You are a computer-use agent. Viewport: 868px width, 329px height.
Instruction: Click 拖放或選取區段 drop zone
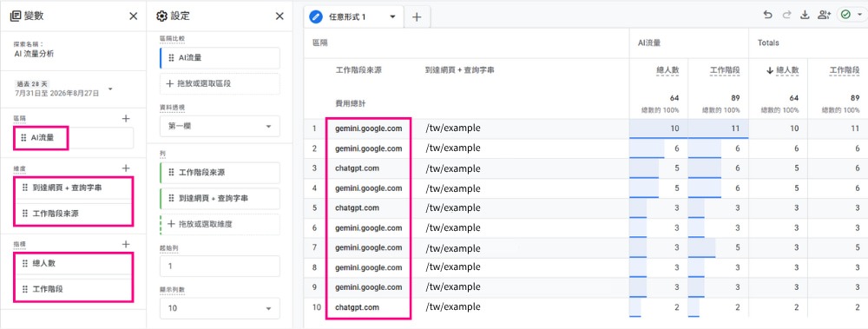(x=220, y=83)
